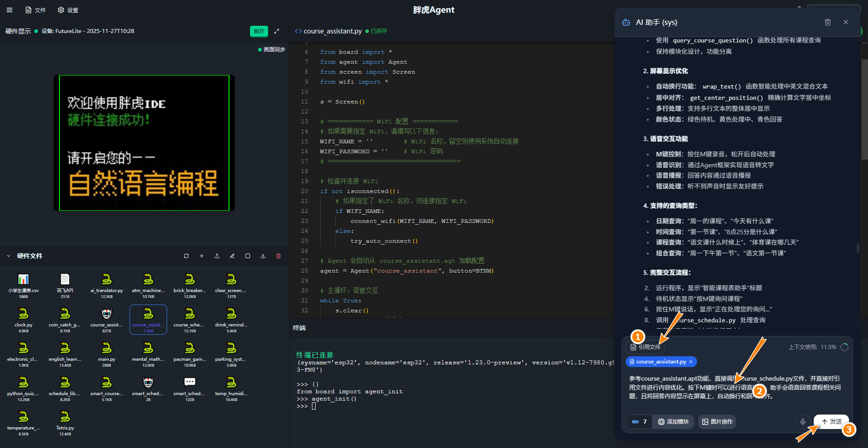Toggle device connection with the 断开 button
The width and height of the screenshot is (868, 448).
(x=259, y=31)
